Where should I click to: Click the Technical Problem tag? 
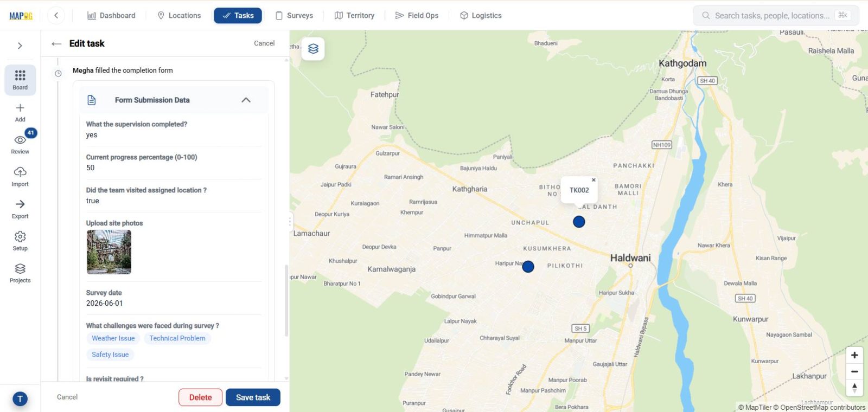coord(177,338)
